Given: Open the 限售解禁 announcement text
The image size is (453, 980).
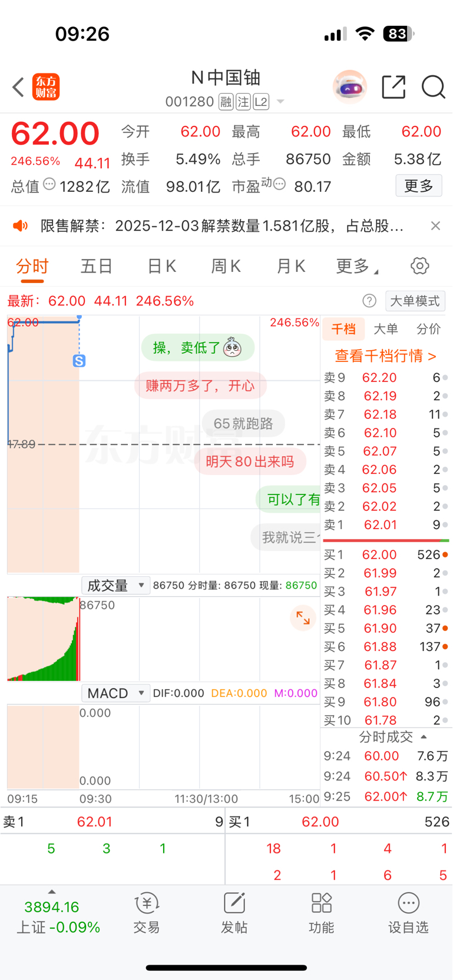Looking at the screenshot, I should click(x=222, y=226).
